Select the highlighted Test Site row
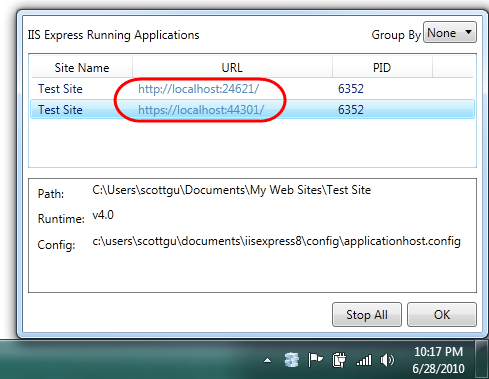 pyautogui.click(x=252, y=109)
